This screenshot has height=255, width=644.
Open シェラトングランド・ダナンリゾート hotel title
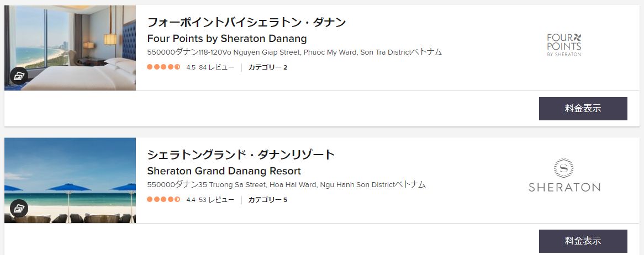pyautogui.click(x=241, y=155)
